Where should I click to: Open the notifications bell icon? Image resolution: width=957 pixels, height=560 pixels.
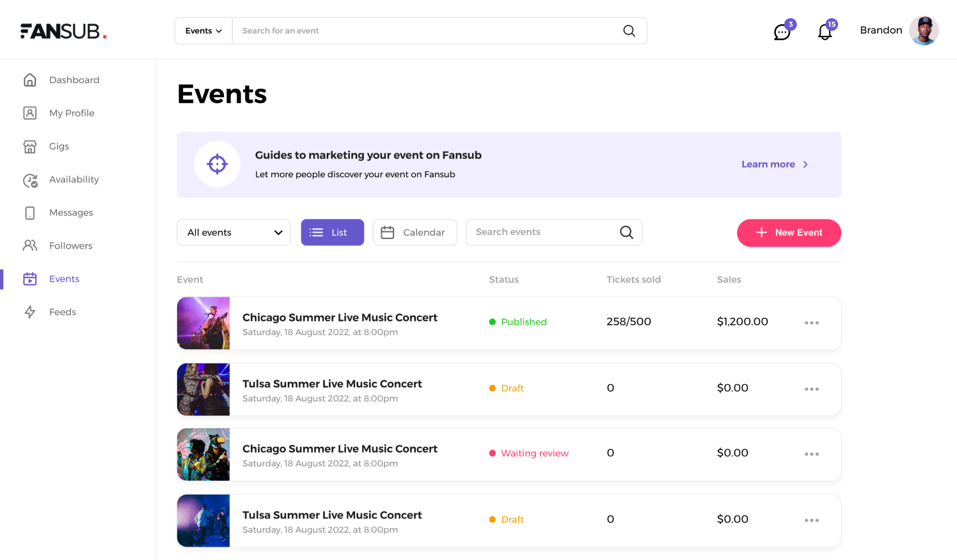click(825, 32)
